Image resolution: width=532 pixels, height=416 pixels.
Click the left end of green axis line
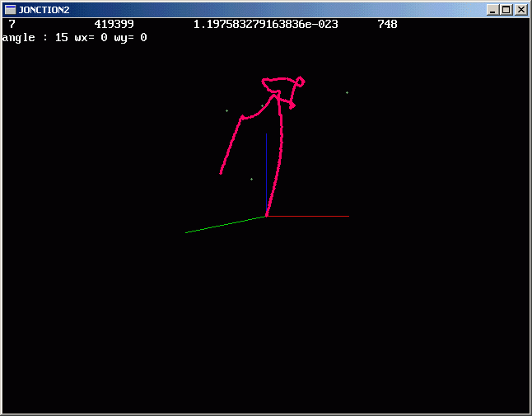click(x=186, y=232)
